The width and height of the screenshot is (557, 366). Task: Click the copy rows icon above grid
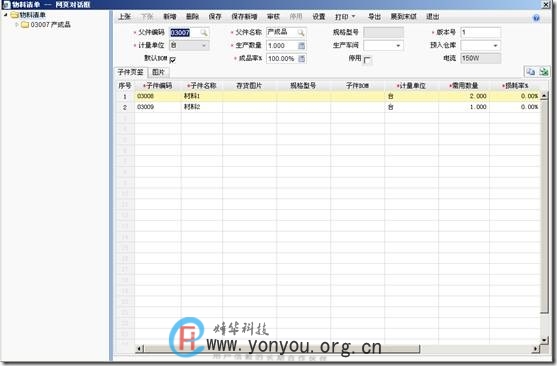coord(531,72)
